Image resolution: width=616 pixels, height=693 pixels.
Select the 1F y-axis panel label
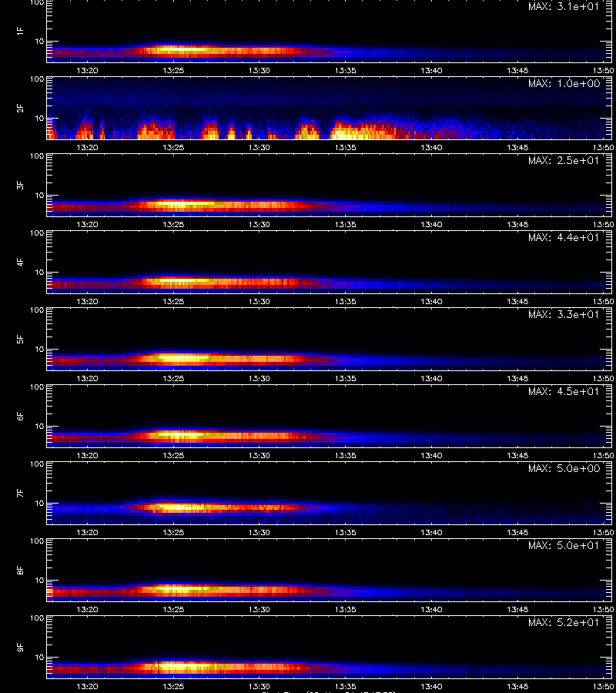click(20, 31)
